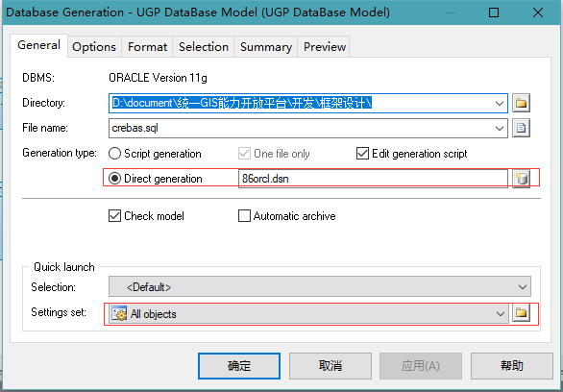Click the 86orcl.dsn data source field
Screen dimensions: 563x392
pos(373,179)
